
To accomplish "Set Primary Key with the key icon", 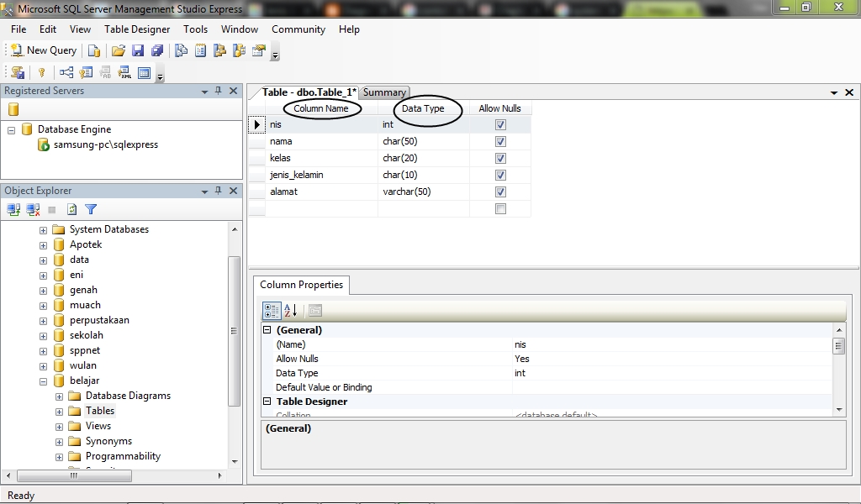I will (x=42, y=72).
